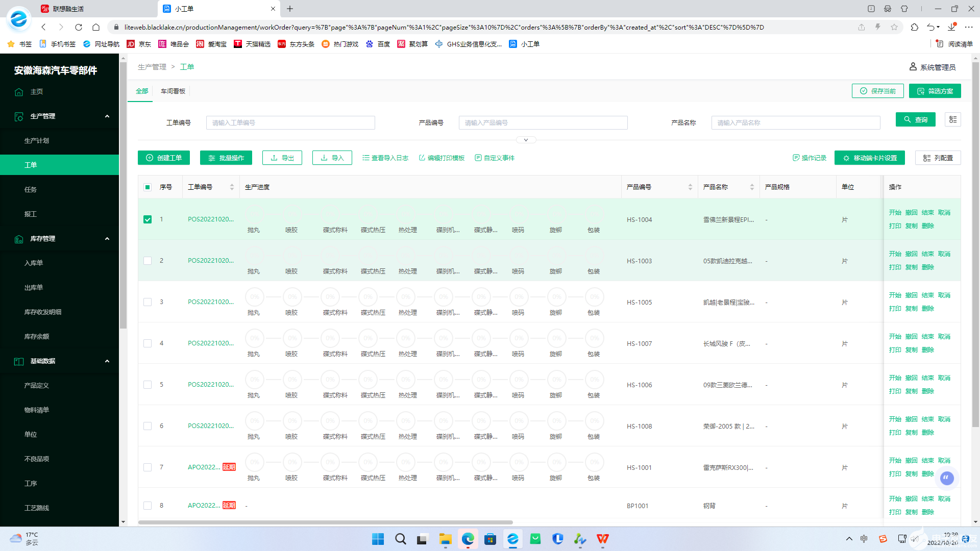Click the browser back arrow
980x551 pixels.
(x=43, y=27)
